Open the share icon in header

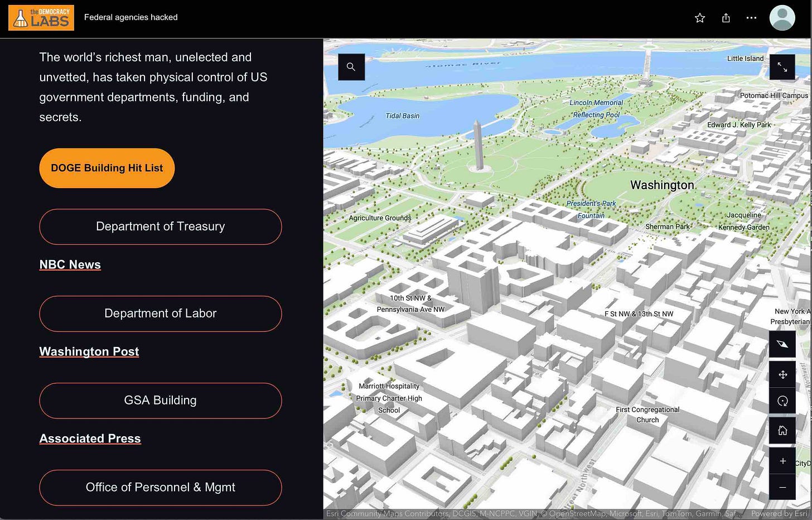[x=726, y=18]
